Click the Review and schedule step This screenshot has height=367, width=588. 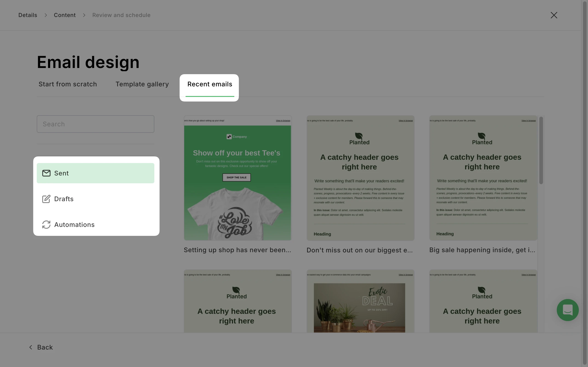click(121, 15)
